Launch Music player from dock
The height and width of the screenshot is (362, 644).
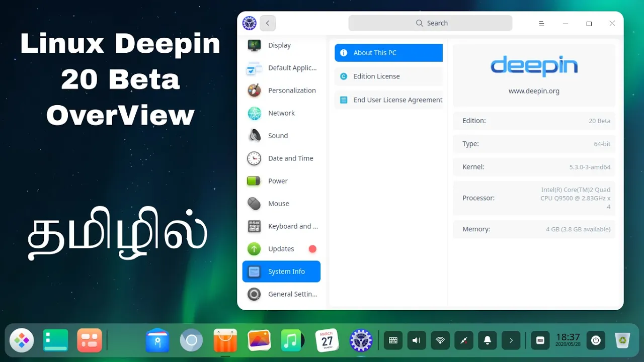pos(292,340)
